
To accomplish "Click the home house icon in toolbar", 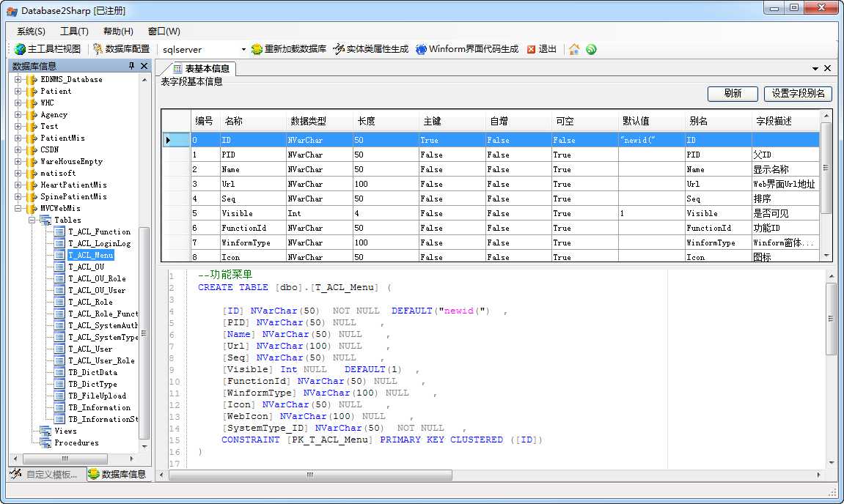I will tap(574, 49).
